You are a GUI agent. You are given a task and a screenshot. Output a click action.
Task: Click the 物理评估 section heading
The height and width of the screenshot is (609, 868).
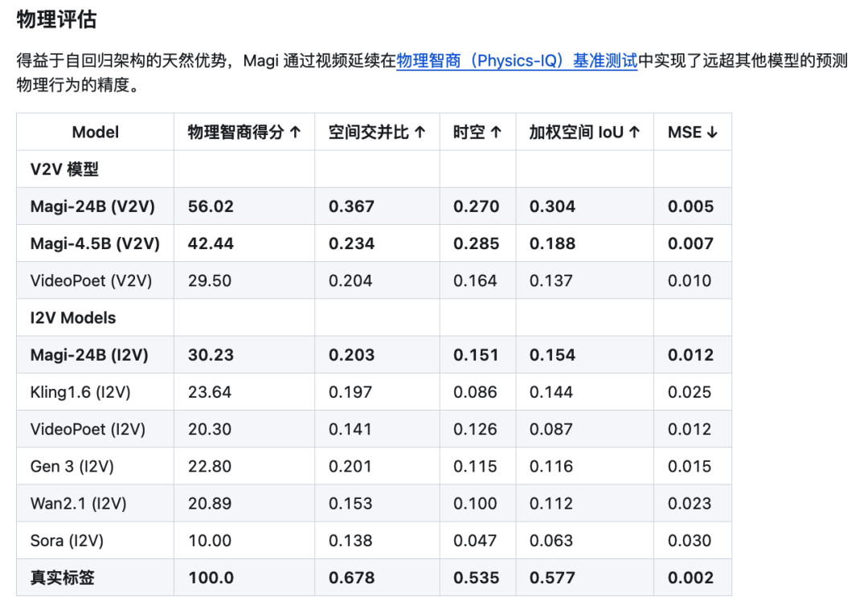coord(56,20)
